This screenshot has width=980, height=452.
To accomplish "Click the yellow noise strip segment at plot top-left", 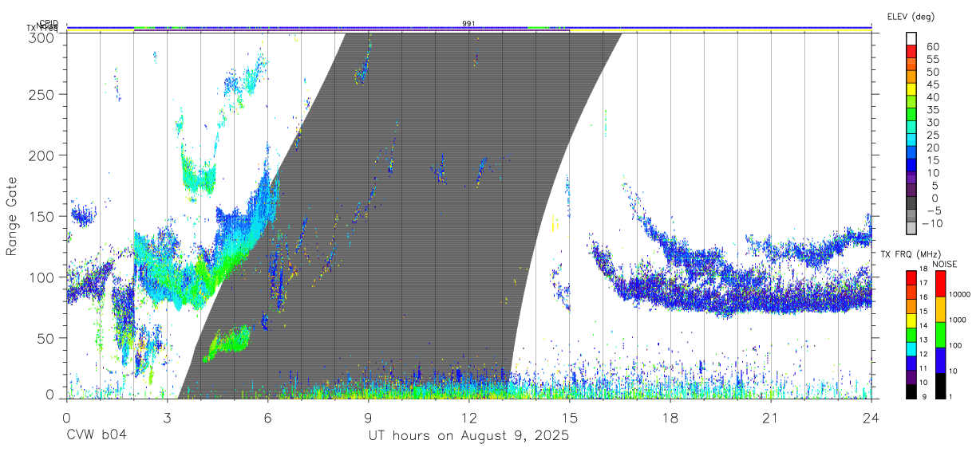I will (100, 31).
